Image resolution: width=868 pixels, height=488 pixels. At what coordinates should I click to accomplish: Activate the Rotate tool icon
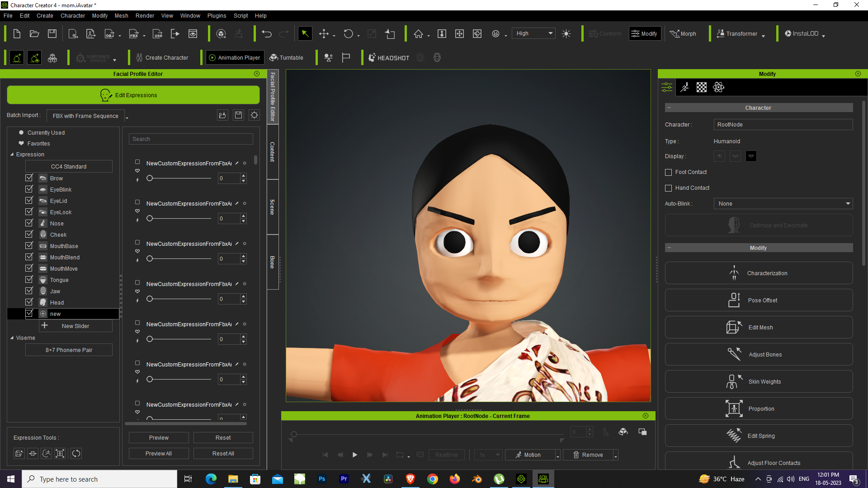coord(348,34)
